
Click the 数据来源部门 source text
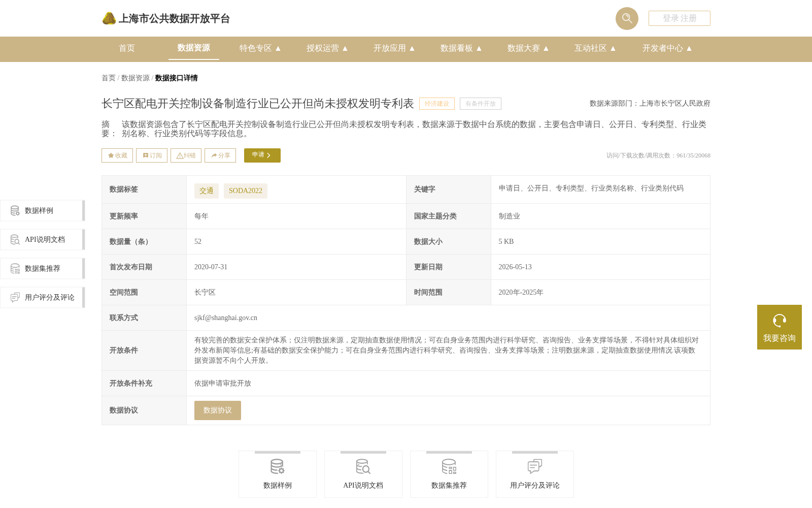pos(650,104)
